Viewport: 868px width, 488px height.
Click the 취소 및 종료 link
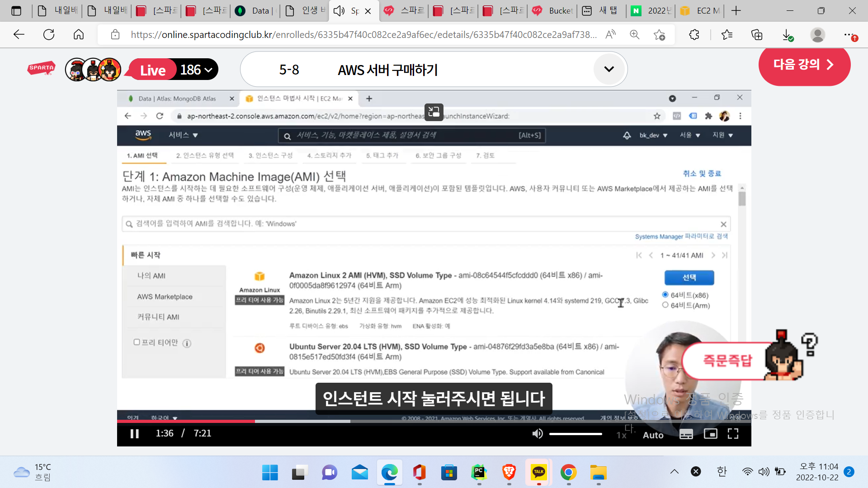point(702,174)
